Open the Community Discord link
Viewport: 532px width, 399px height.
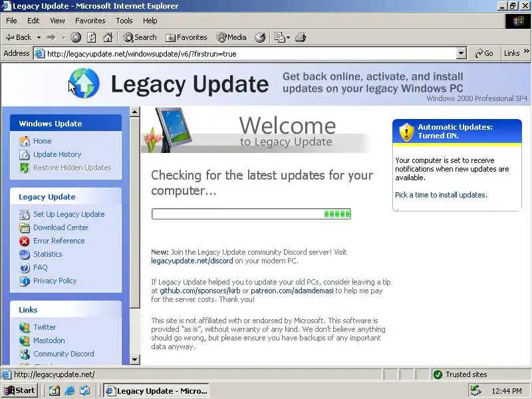(x=64, y=354)
